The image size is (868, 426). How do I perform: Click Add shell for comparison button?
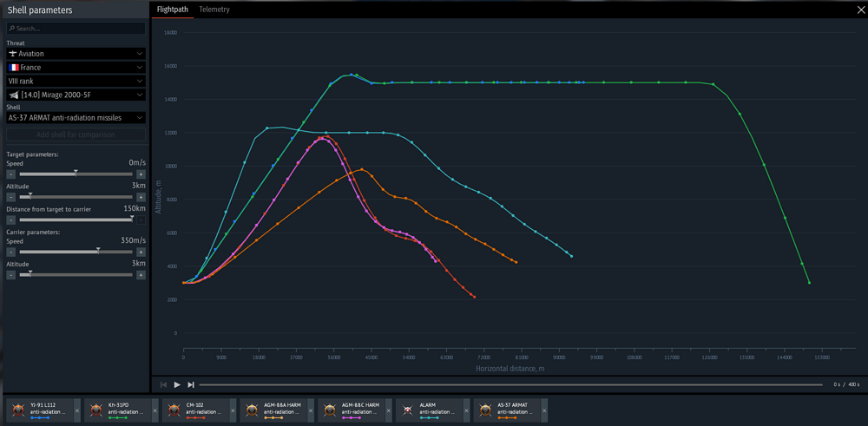[x=76, y=134]
